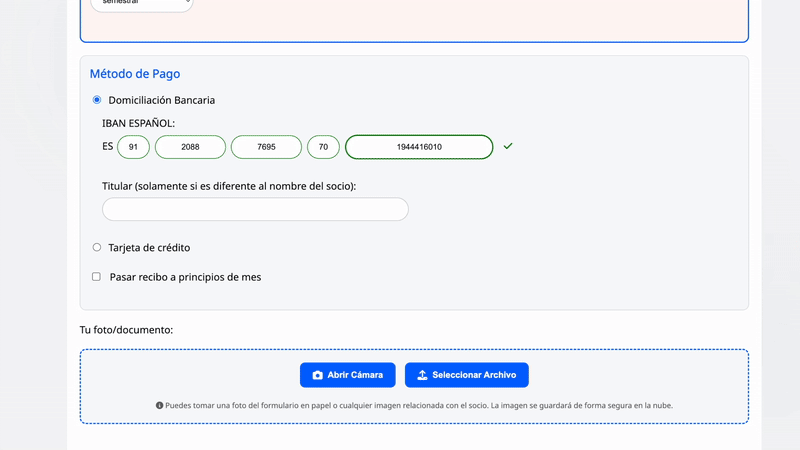Screen dimensions: 800x450
Task: Click the ES country prefix text
Action: [x=108, y=146]
